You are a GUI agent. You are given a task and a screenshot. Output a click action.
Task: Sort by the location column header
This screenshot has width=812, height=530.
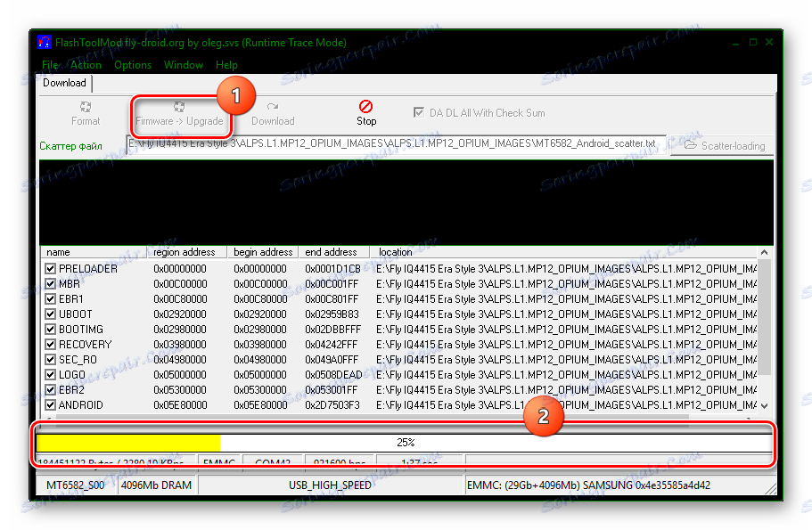coord(564,252)
